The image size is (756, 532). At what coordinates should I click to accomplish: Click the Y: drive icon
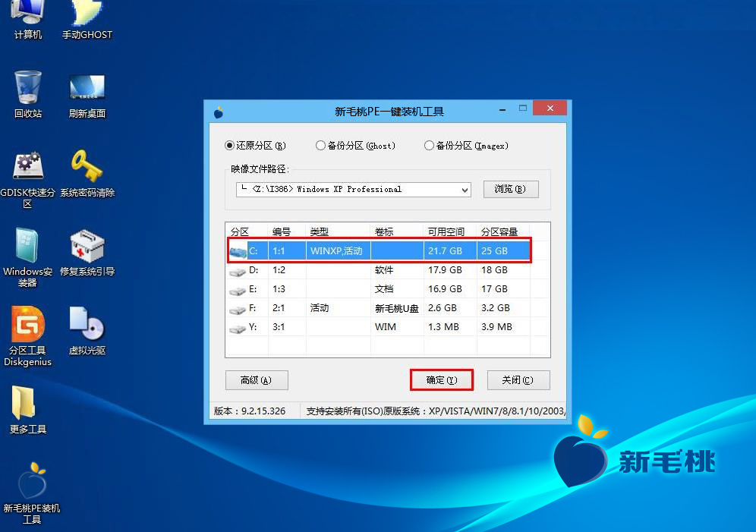(238, 329)
